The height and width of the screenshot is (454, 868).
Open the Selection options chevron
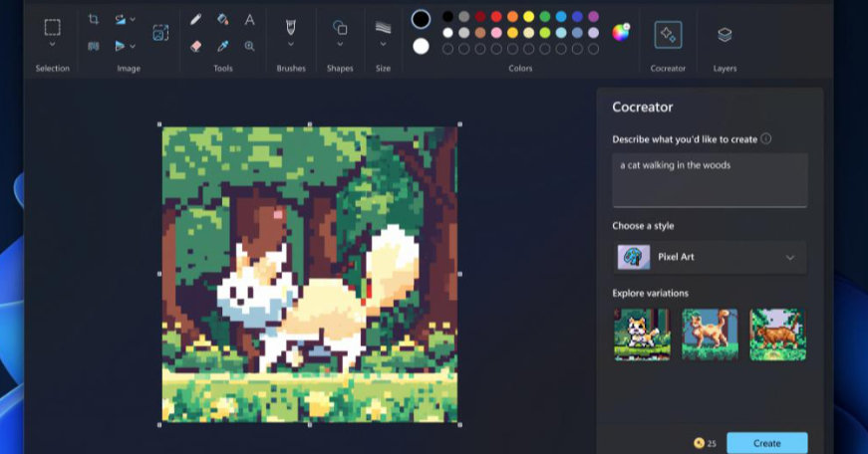tap(52, 44)
